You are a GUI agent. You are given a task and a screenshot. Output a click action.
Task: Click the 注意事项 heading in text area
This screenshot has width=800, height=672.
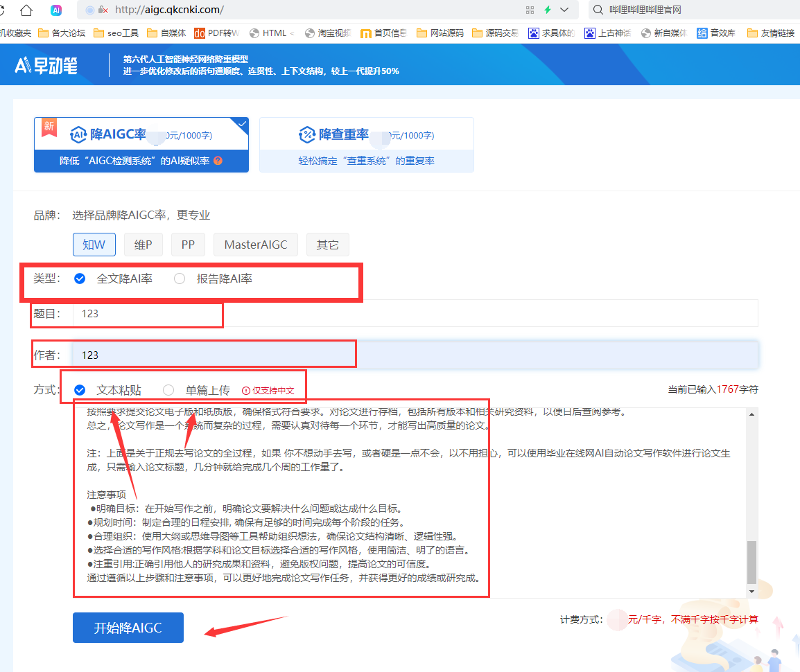pos(106,495)
